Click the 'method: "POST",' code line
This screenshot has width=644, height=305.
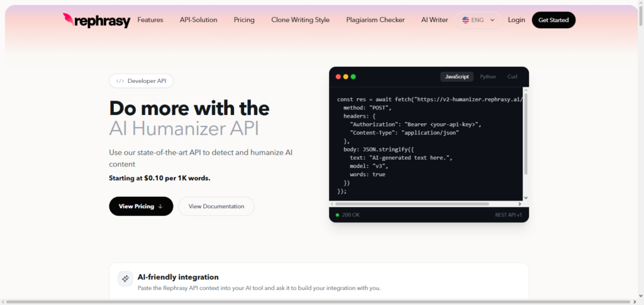(368, 108)
